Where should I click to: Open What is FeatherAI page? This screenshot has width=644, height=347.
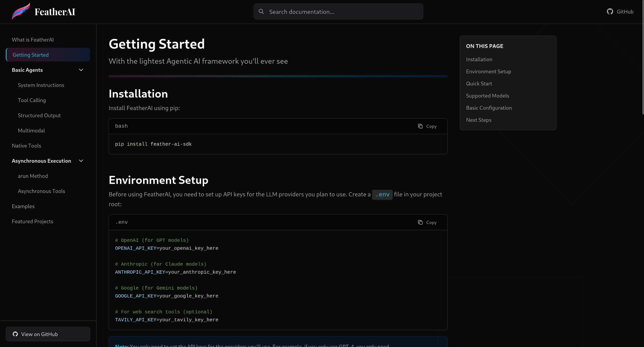(x=33, y=40)
